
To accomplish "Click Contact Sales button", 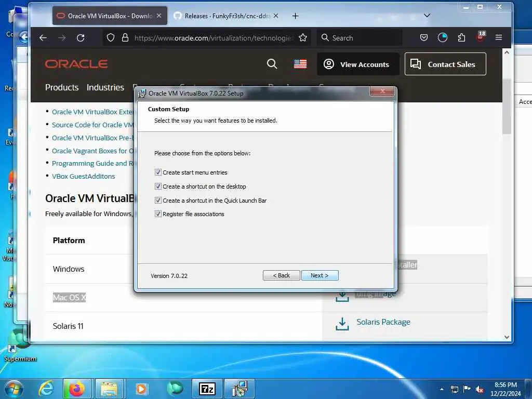I will coord(445,64).
